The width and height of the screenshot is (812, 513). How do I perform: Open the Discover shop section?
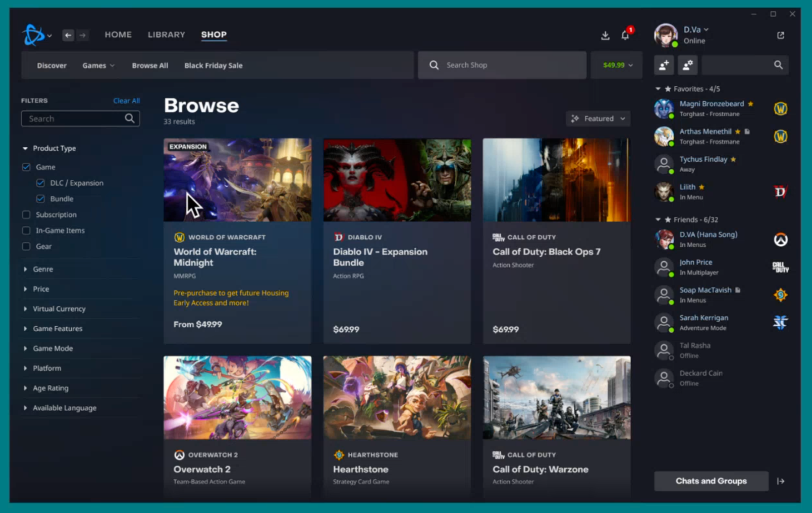(51, 65)
